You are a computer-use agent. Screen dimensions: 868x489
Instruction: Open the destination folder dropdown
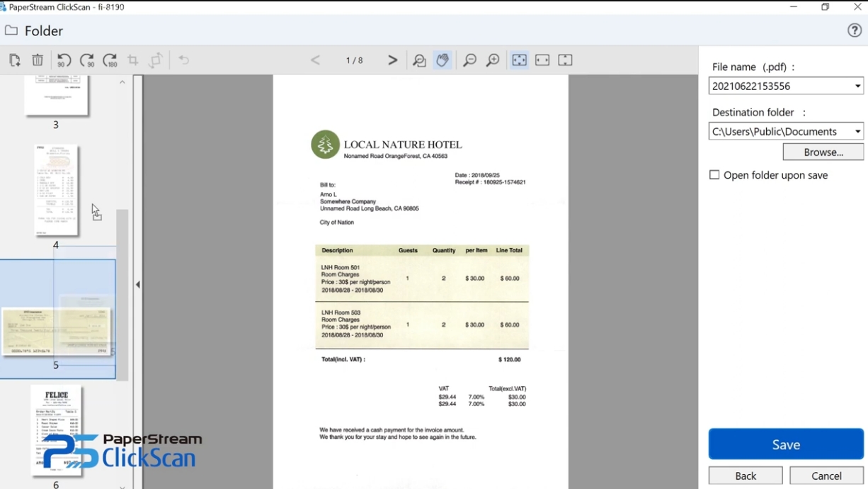pos(857,131)
